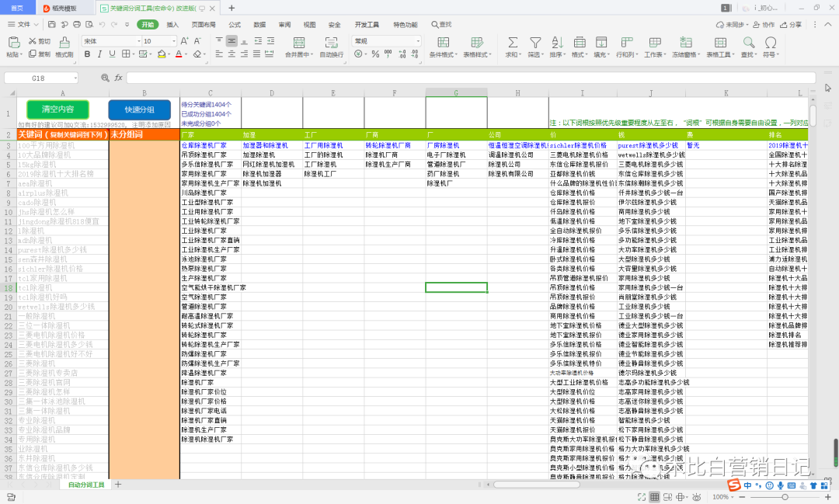Toggle Bold formatting
Screen dimensions: 839x504
[87, 54]
